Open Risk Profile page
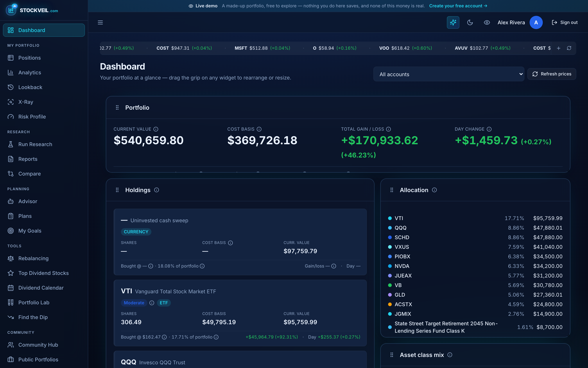The width and height of the screenshot is (588, 368). [44, 117]
